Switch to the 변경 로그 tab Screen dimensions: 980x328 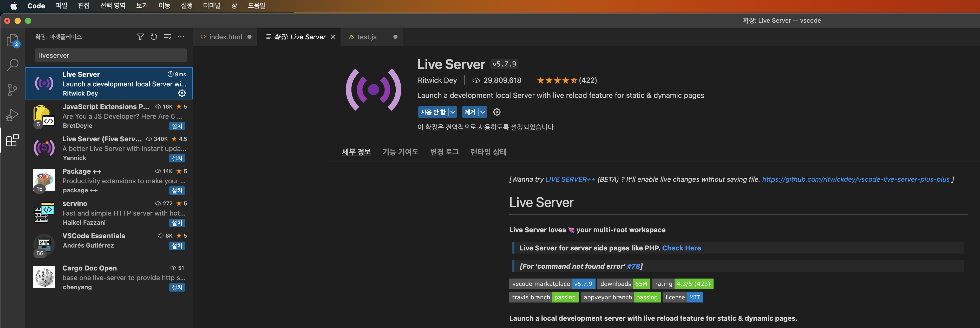tap(444, 152)
